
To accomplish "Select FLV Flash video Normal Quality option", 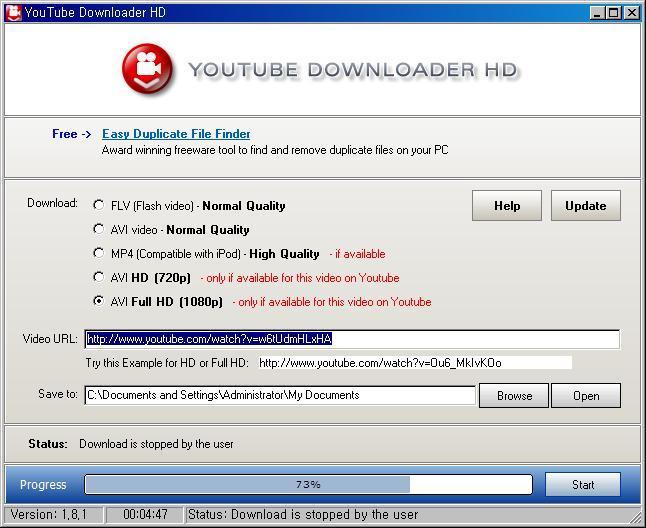I will coord(98,205).
